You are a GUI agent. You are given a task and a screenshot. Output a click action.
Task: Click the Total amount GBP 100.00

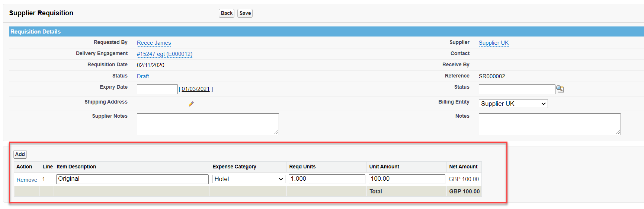click(x=464, y=191)
